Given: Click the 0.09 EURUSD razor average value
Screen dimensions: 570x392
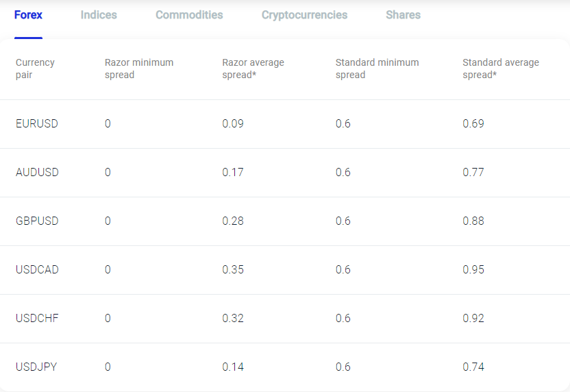Looking at the screenshot, I should (x=233, y=123).
